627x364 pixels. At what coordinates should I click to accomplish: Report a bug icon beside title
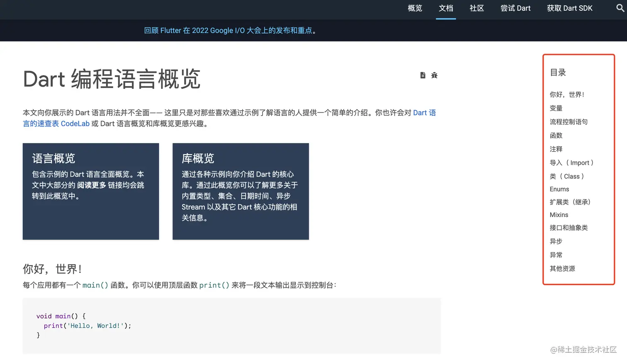pyautogui.click(x=434, y=75)
